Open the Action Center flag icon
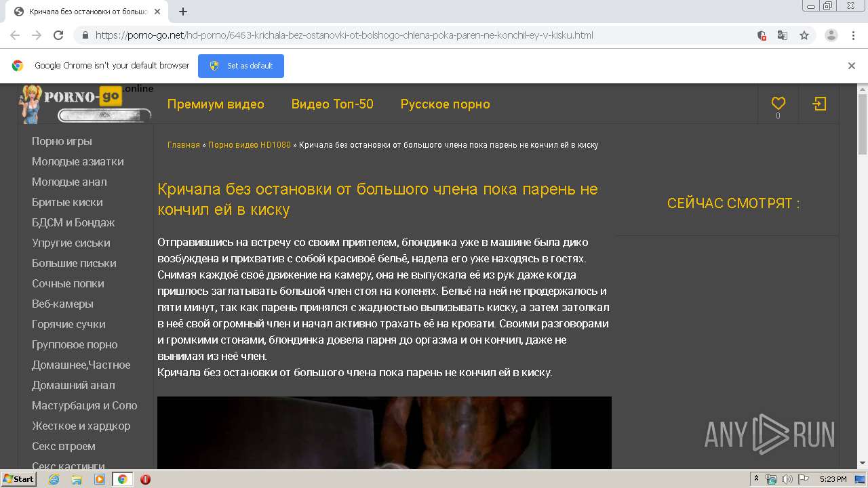 click(x=804, y=479)
